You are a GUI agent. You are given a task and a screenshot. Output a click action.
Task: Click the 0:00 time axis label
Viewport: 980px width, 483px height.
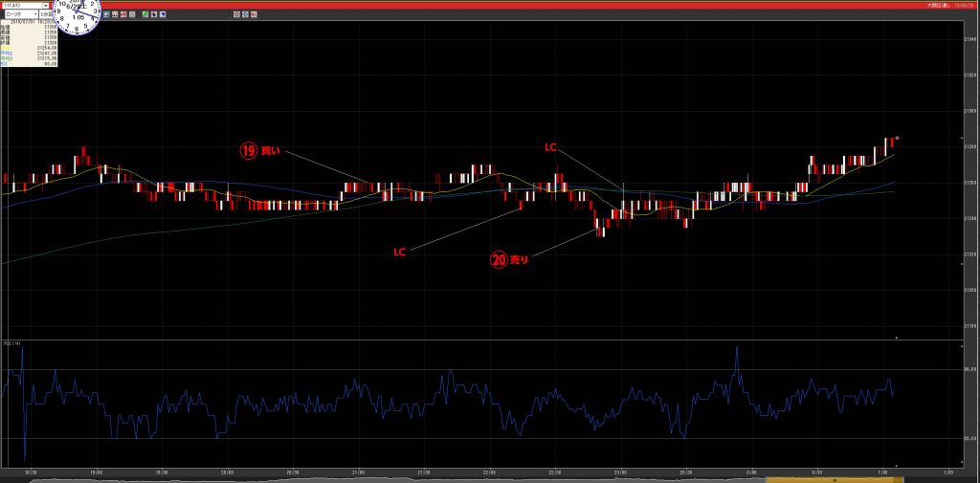[751, 472]
